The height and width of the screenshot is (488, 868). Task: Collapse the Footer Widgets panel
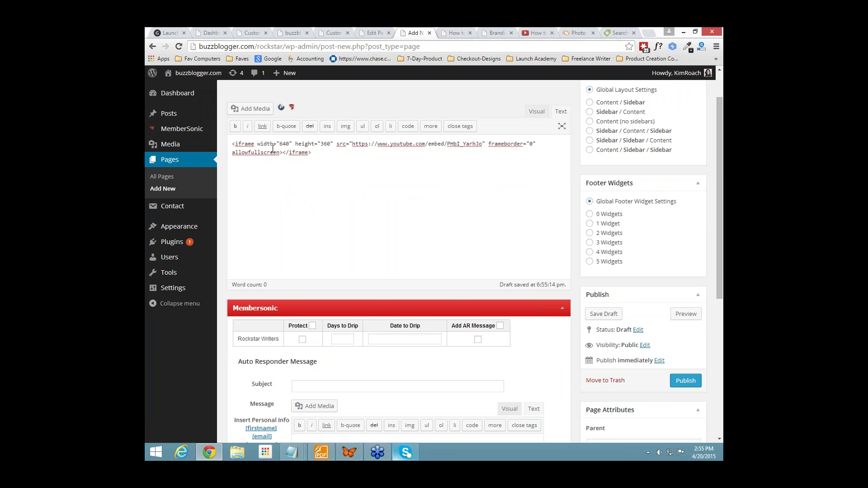click(698, 183)
